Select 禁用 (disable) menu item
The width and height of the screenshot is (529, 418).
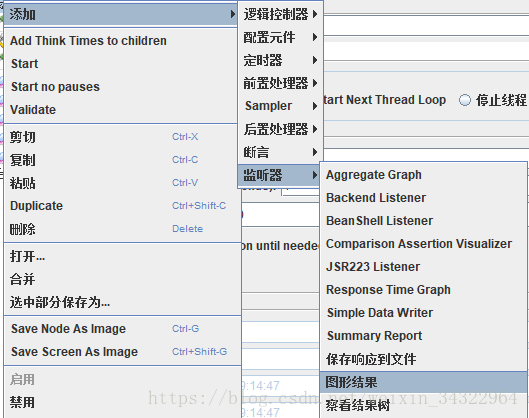pyautogui.click(x=122, y=402)
